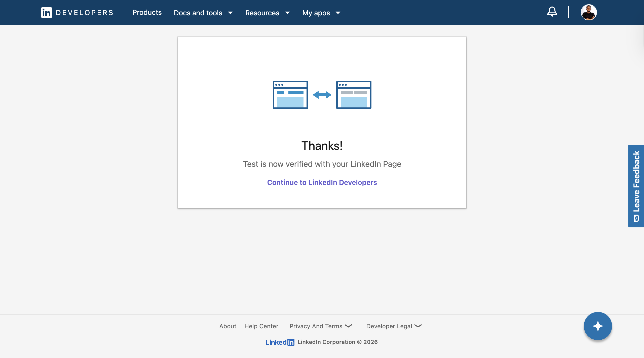Open the Help Center footer link
The width and height of the screenshot is (644, 358).
(261, 326)
